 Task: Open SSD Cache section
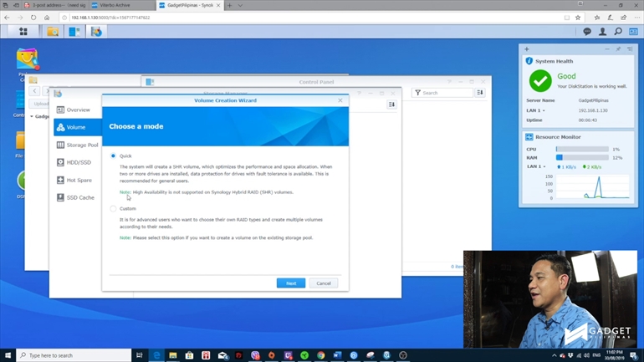point(78,198)
